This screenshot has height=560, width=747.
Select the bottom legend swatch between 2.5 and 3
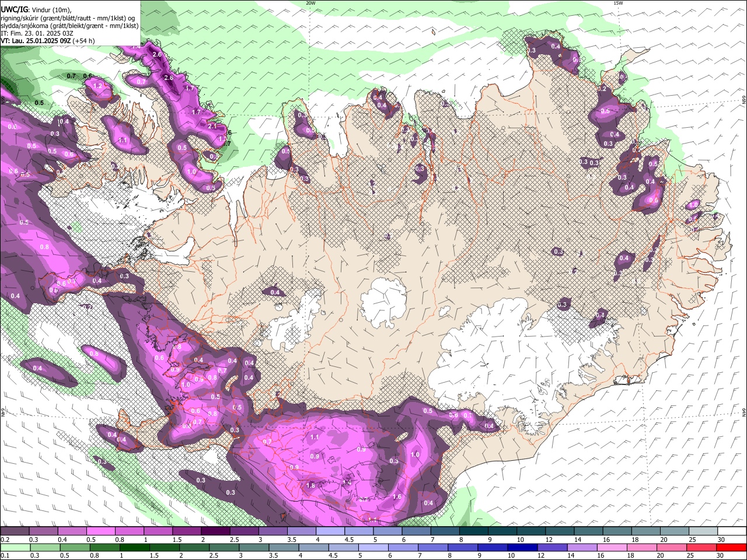(x=224, y=548)
